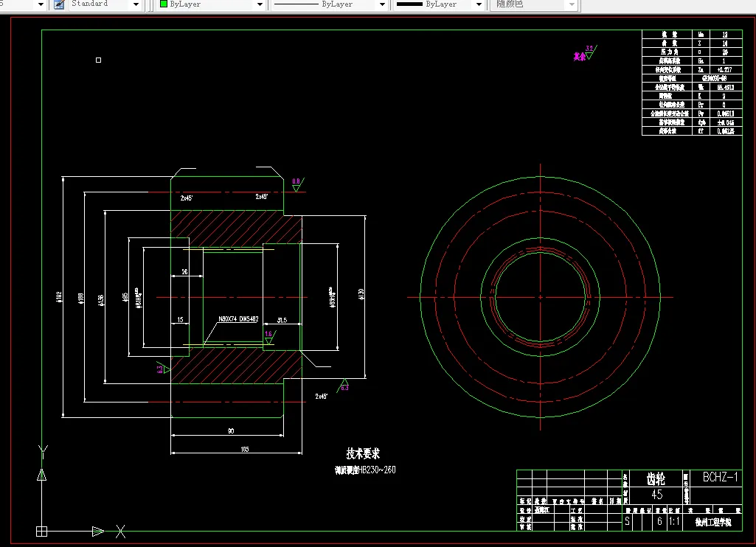Select the 技术要求 heading text
This screenshot has height=547, width=756.
pos(363,453)
